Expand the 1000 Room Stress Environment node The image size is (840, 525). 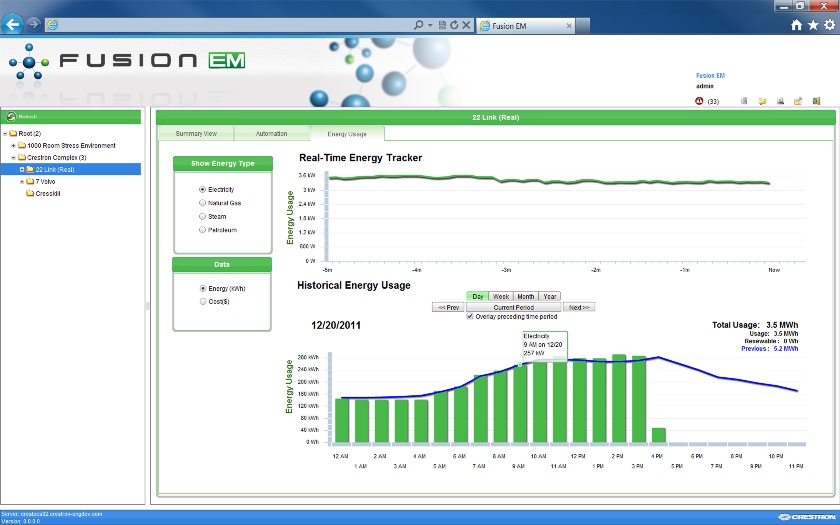click(x=13, y=146)
